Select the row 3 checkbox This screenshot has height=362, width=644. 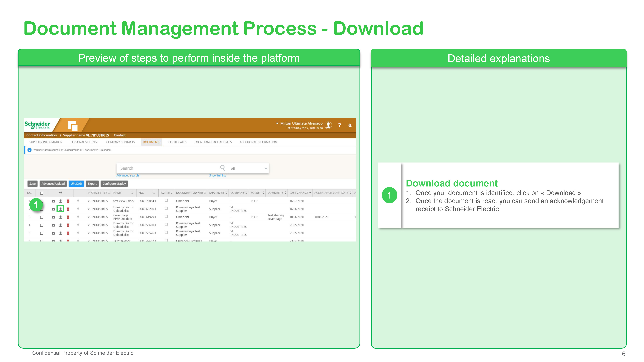click(x=42, y=217)
